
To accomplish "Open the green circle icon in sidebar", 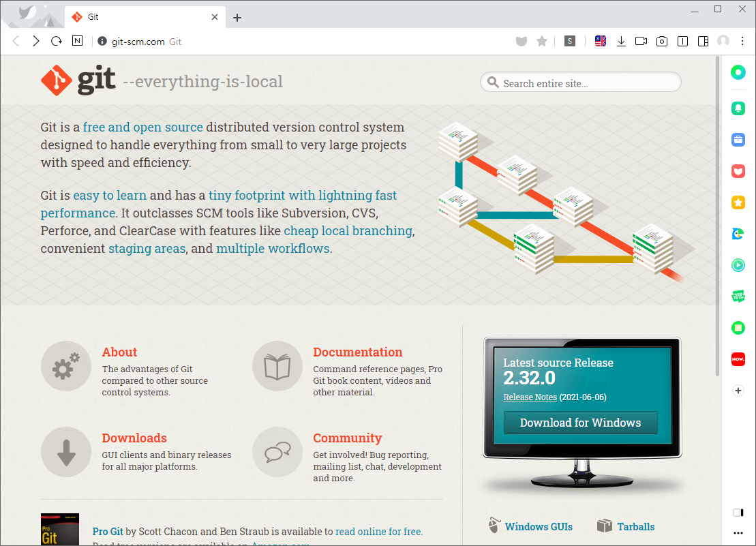I will [x=738, y=73].
